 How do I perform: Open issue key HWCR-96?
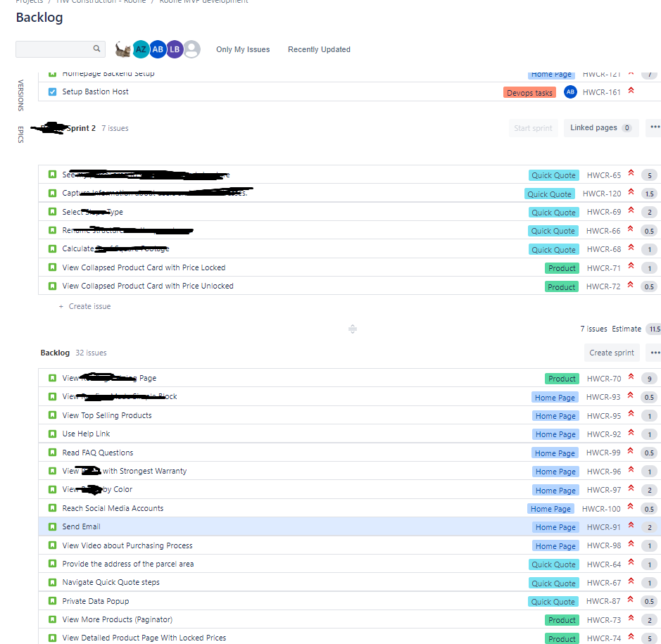[x=604, y=472]
